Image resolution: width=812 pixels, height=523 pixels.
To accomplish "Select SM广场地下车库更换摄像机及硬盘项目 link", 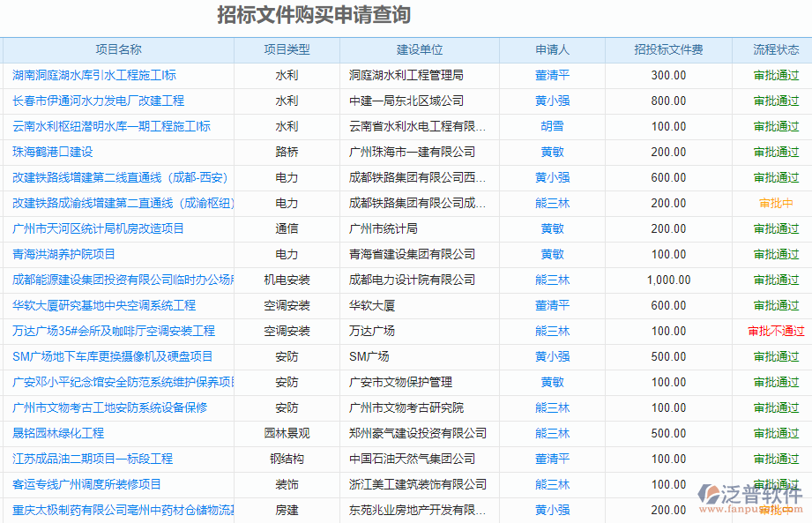I will point(113,357).
